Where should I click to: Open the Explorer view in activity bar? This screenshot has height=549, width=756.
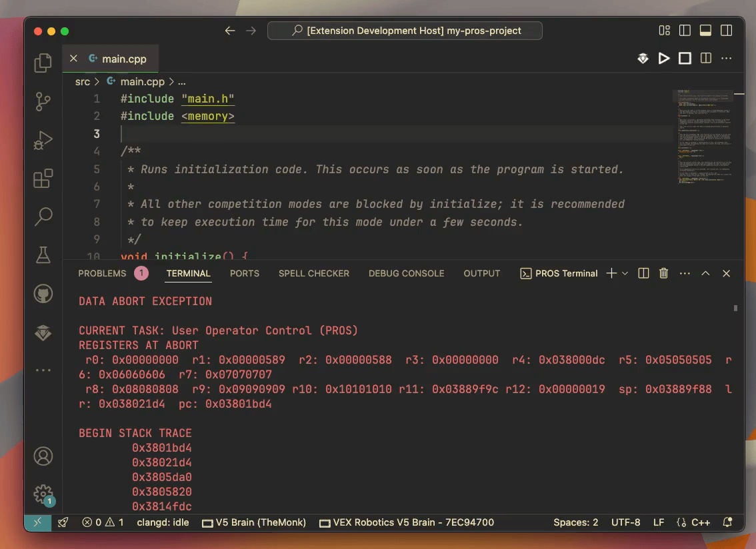43,63
